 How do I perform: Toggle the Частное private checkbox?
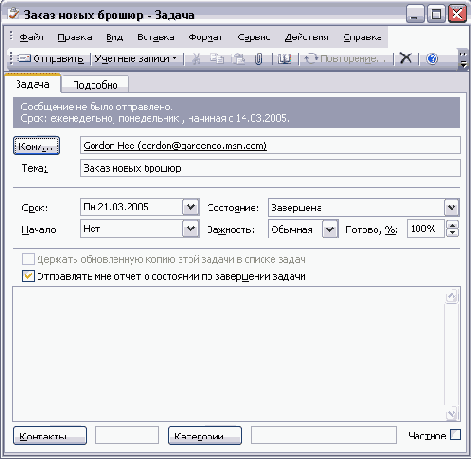coord(455,435)
